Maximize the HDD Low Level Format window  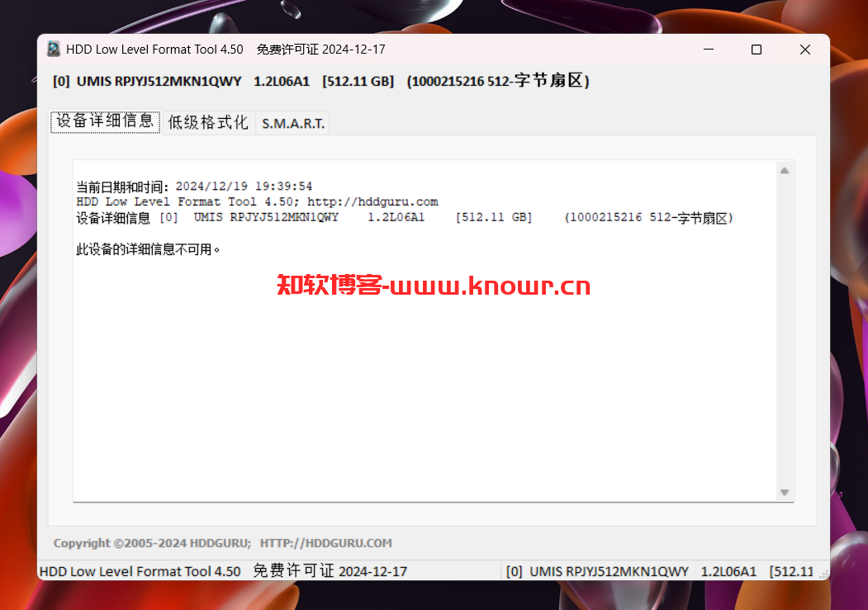(x=757, y=50)
